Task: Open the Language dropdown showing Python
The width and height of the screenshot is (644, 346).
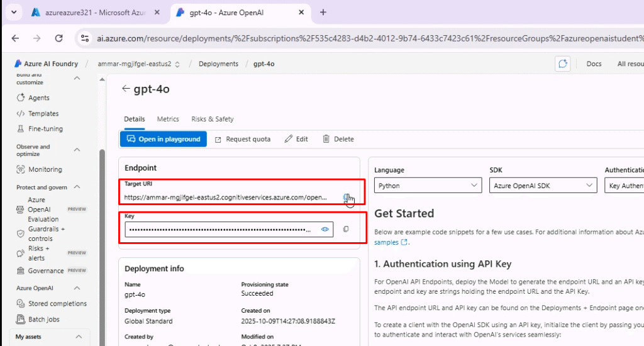Action: 428,186
